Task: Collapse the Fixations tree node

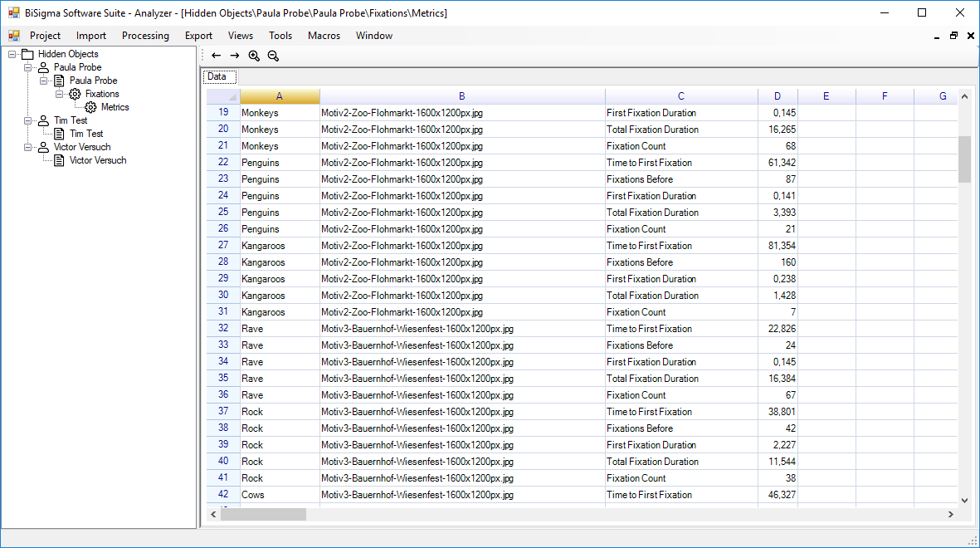Action: [x=59, y=94]
